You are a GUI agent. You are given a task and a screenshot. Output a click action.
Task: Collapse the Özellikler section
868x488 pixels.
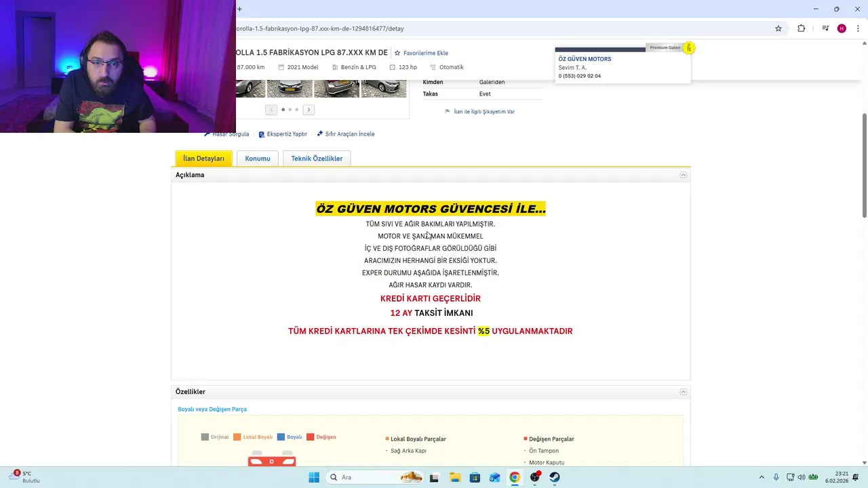pos(684,392)
